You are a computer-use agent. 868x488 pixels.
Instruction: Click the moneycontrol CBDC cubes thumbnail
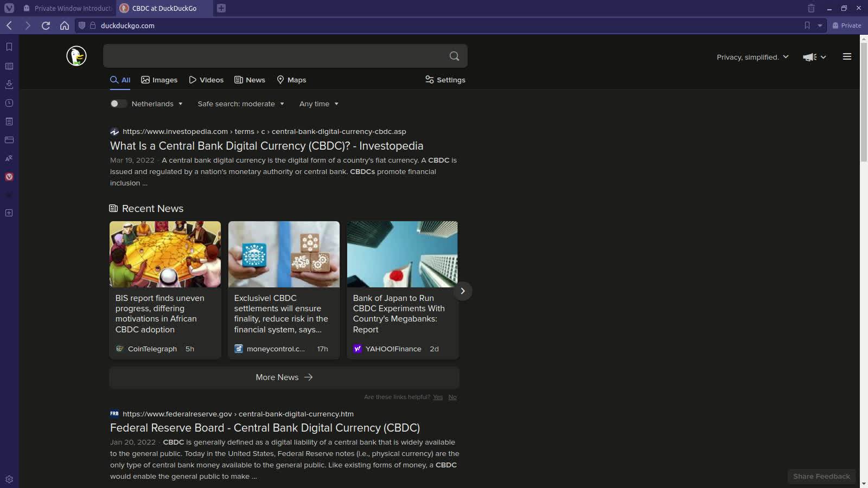tap(284, 254)
